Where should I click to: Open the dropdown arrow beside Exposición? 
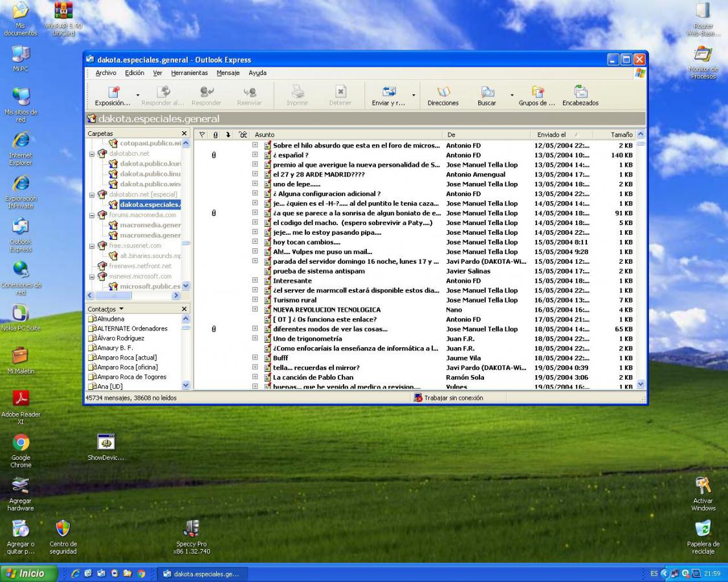137,95
